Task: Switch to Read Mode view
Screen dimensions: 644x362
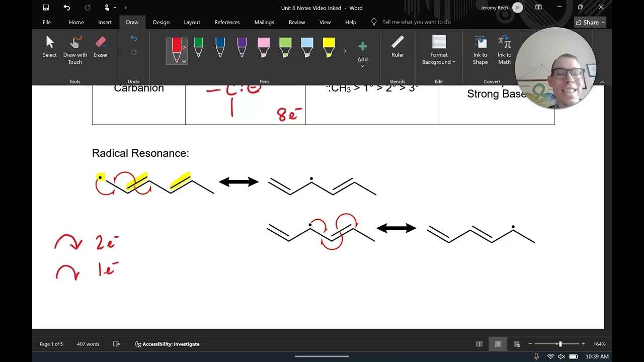Action: (479, 344)
